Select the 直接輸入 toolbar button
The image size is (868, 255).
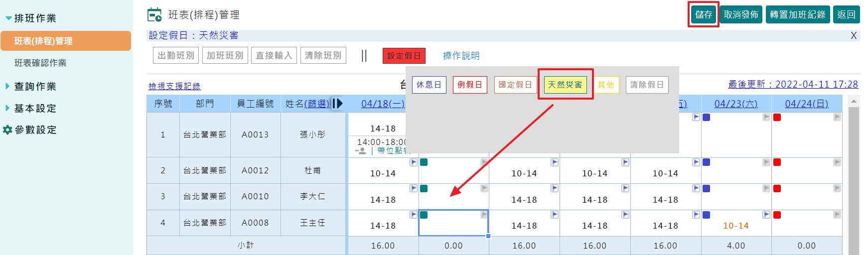click(274, 55)
